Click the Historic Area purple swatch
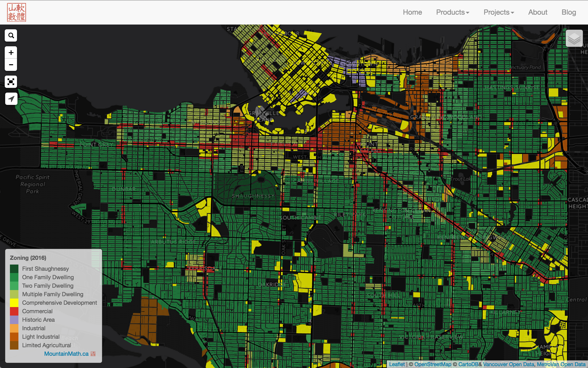The height and width of the screenshot is (368, 588). 14,320
